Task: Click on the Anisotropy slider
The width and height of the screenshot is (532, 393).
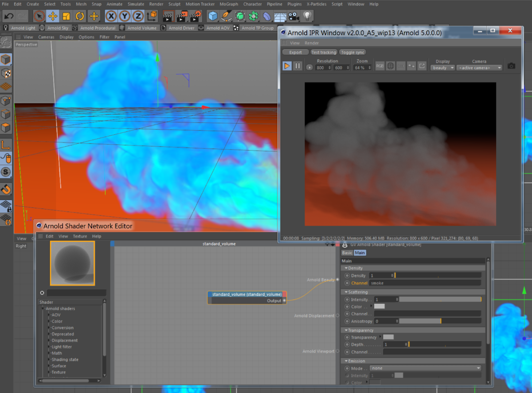Action: pyautogui.click(x=440, y=321)
